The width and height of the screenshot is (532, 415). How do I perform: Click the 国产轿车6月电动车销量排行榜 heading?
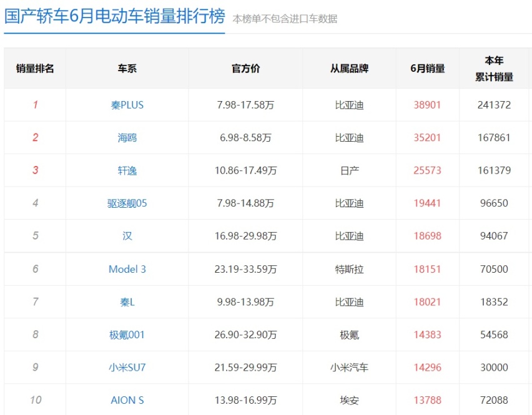pos(115,16)
